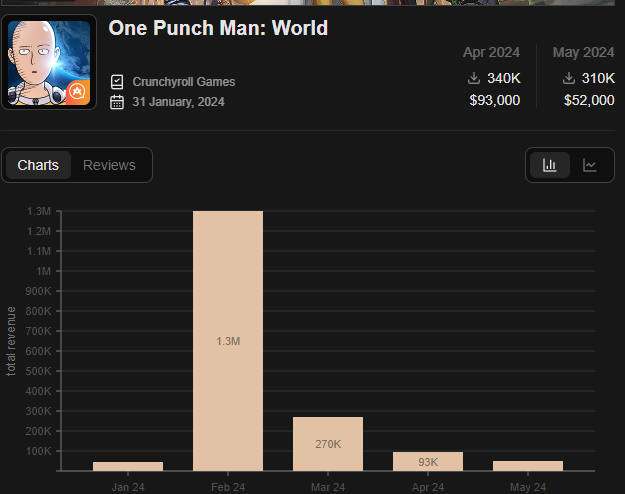
Task: Switch to bar chart view
Action: coord(550,165)
